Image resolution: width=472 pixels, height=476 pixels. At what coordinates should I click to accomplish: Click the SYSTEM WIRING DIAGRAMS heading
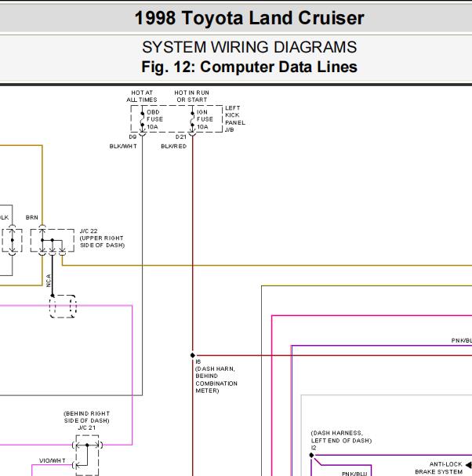pos(249,47)
